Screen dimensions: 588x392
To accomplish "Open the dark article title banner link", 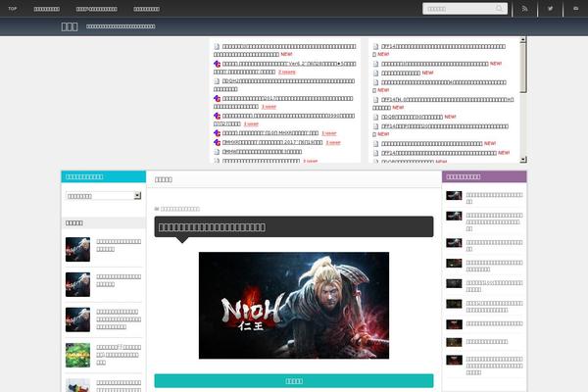I will tap(294, 227).
